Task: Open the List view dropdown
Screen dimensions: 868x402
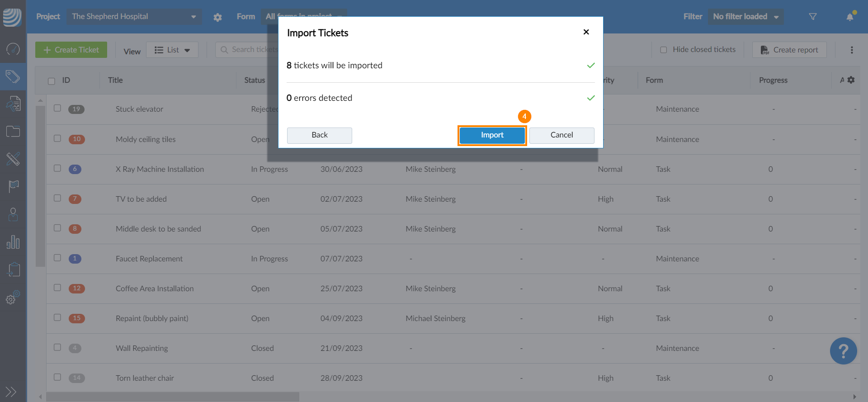Action: coord(172,50)
